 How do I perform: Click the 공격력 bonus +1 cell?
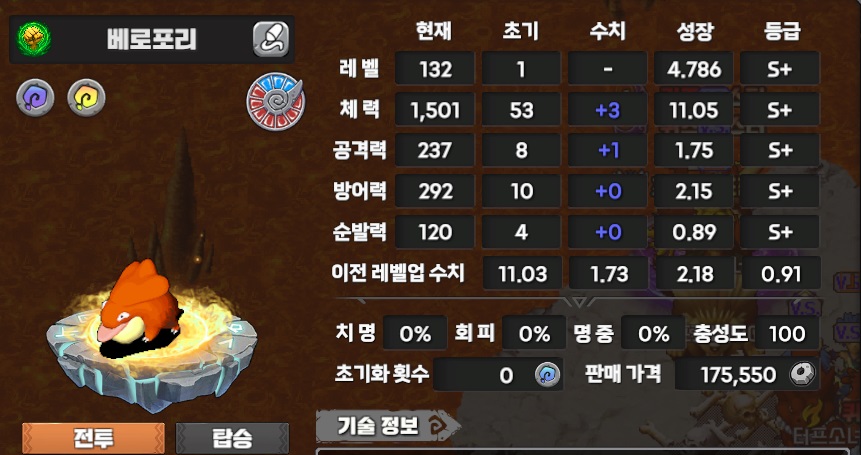[607, 150]
